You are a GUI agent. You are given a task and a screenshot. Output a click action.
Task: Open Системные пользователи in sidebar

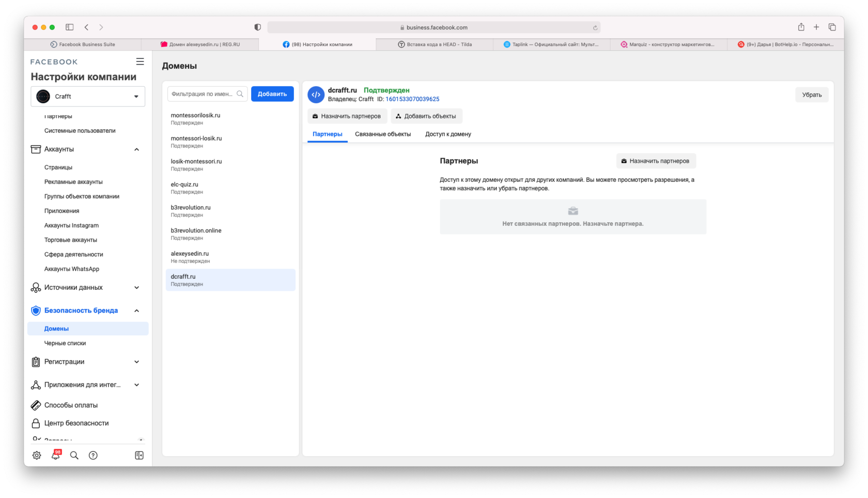coord(80,131)
